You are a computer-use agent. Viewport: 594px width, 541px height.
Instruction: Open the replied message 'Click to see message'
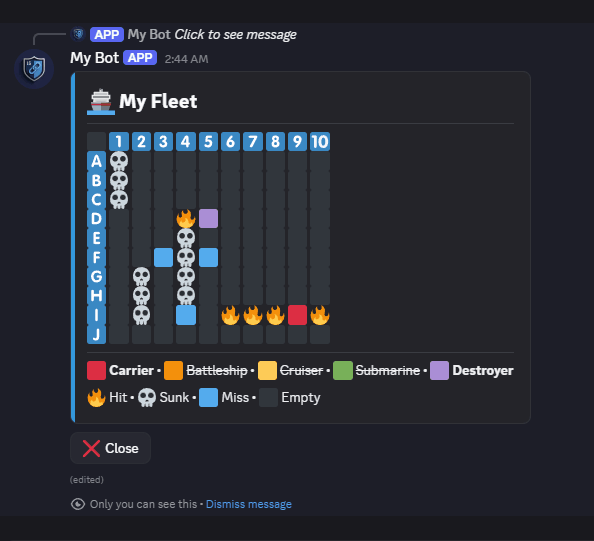click(x=235, y=34)
